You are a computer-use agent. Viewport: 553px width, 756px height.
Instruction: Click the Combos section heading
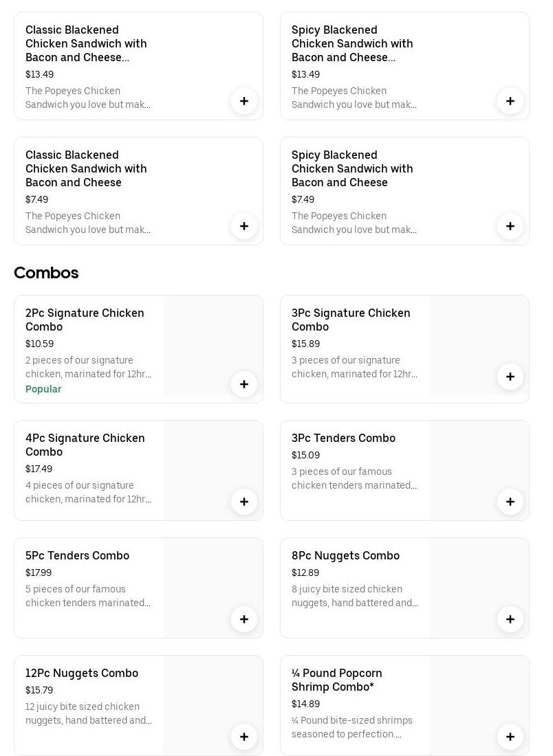tap(46, 273)
